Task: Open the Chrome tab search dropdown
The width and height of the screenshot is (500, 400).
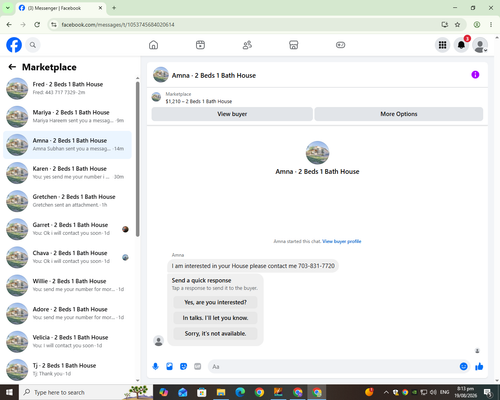Action: click(8, 8)
